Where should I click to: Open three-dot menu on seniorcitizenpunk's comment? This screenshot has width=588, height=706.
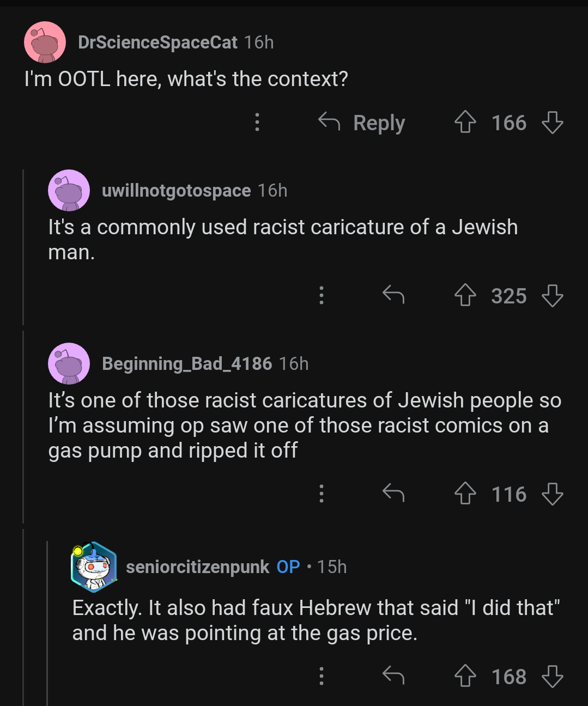pyautogui.click(x=322, y=676)
